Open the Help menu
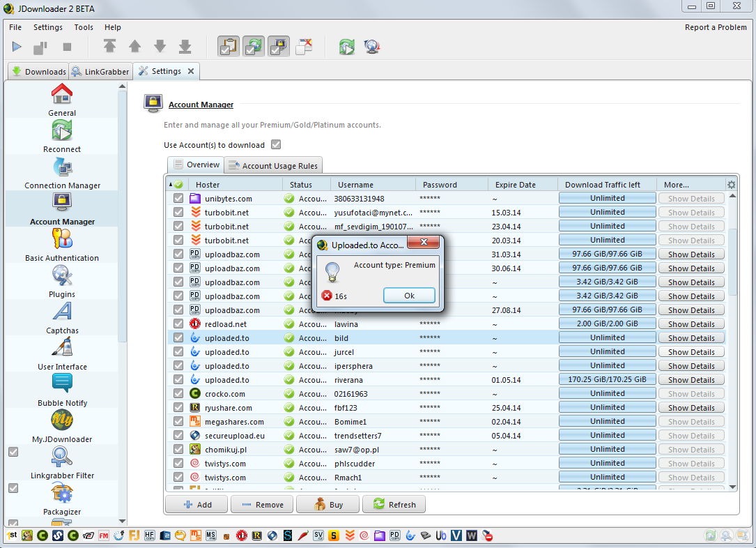Image resolution: width=756 pixels, height=548 pixels. pos(113,27)
